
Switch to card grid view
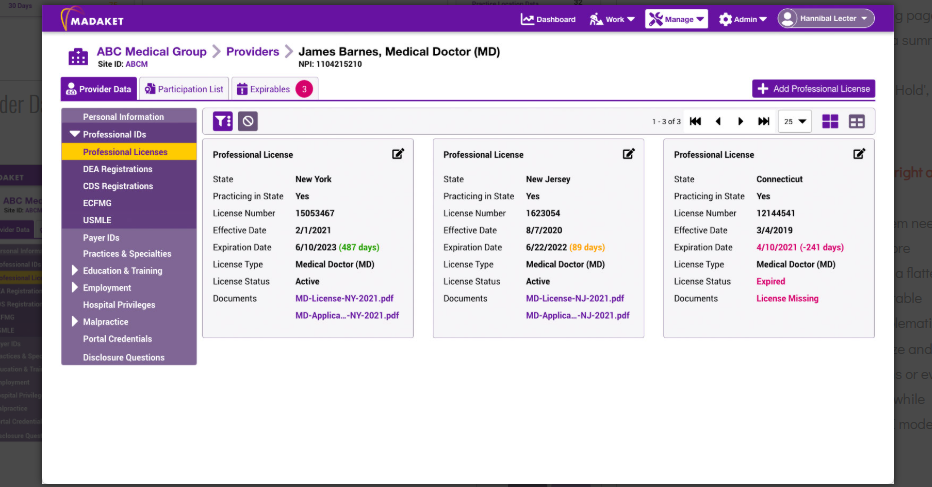pos(830,121)
